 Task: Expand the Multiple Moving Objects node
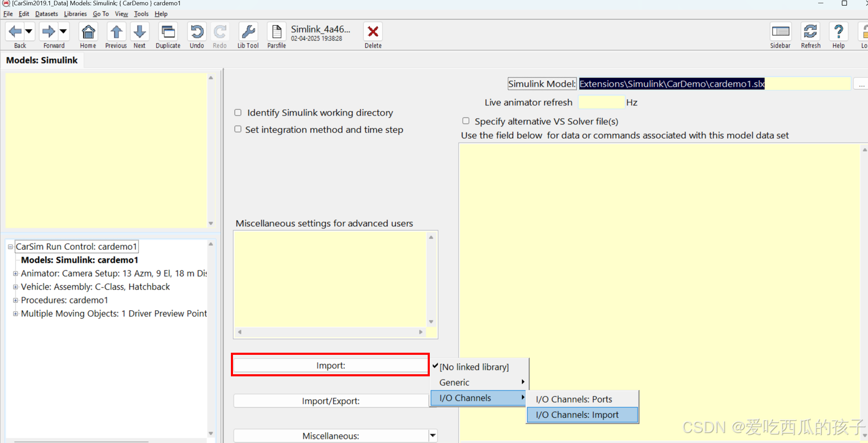click(x=15, y=314)
